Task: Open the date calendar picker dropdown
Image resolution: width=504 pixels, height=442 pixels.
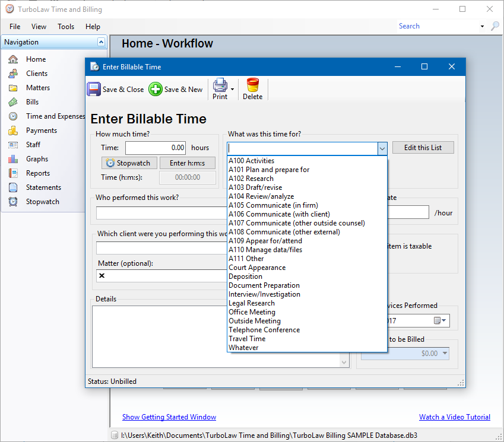Action: [440, 320]
